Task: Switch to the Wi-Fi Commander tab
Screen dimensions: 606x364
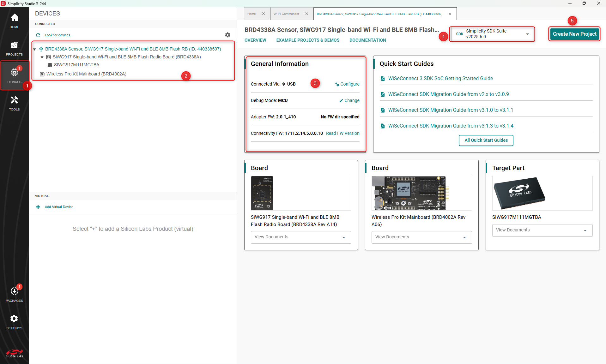Action: tap(286, 14)
